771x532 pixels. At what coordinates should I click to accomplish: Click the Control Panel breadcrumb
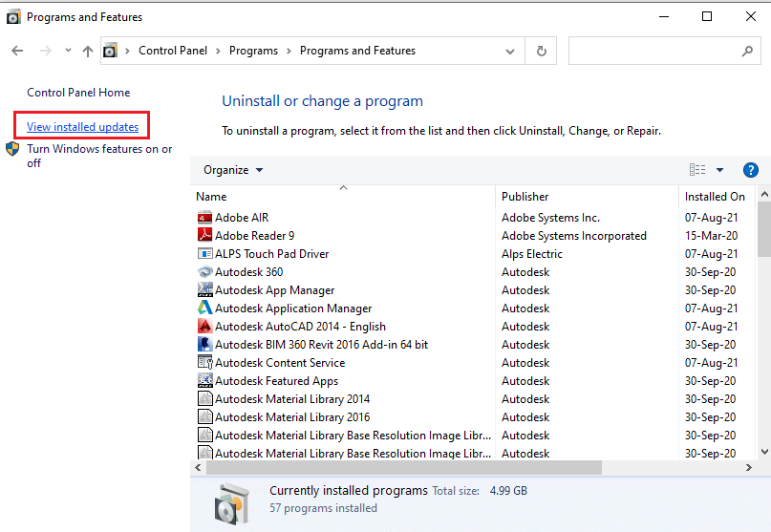pyautogui.click(x=173, y=51)
